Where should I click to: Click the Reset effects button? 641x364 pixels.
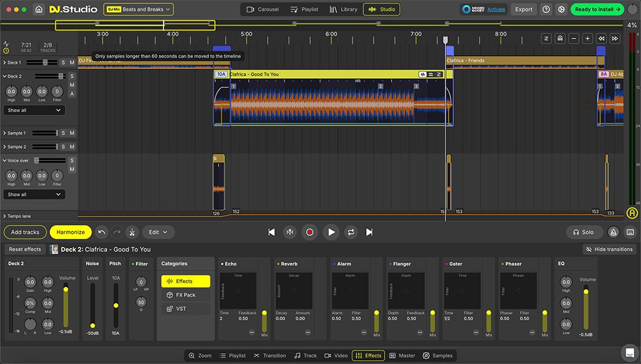(x=25, y=249)
